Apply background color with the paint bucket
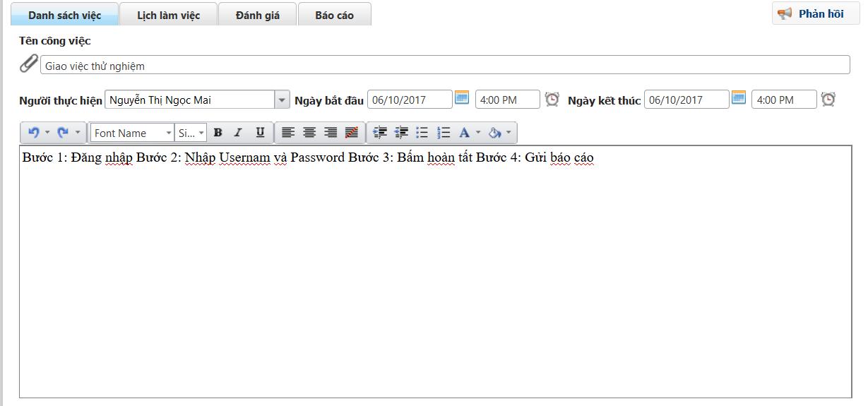This screenshot has height=406, width=868. [x=494, y=133]
